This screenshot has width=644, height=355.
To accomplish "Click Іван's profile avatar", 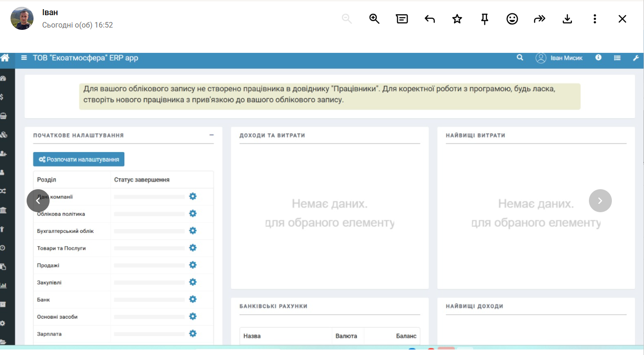I will 22,18.
